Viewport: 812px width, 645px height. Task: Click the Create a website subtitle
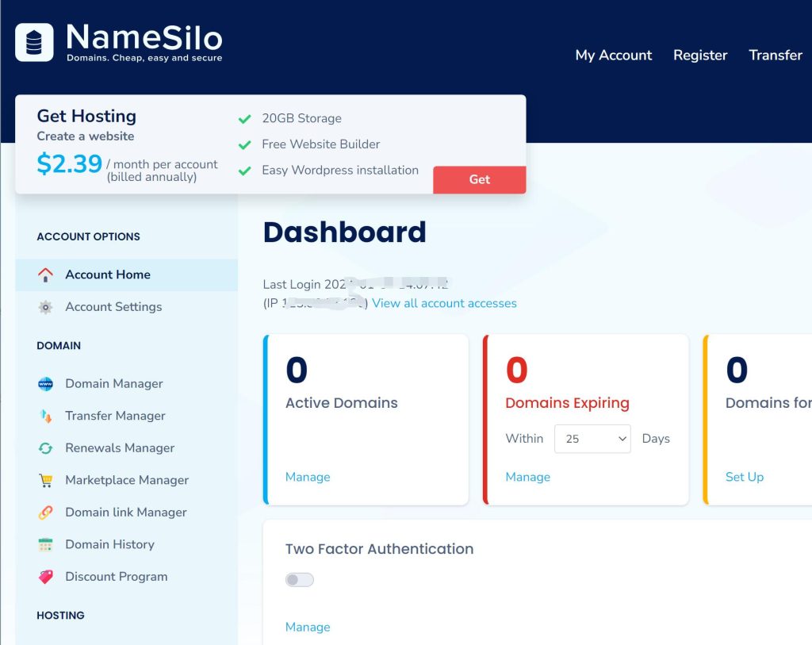click(86, 136)
